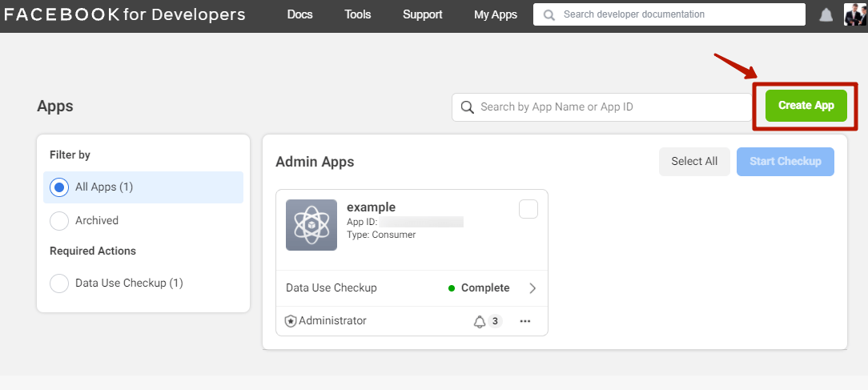Image resolution: width=868 pixels, height=390 pixels.
Task: Click the Admin Apps heading
Action: (315, 162)
